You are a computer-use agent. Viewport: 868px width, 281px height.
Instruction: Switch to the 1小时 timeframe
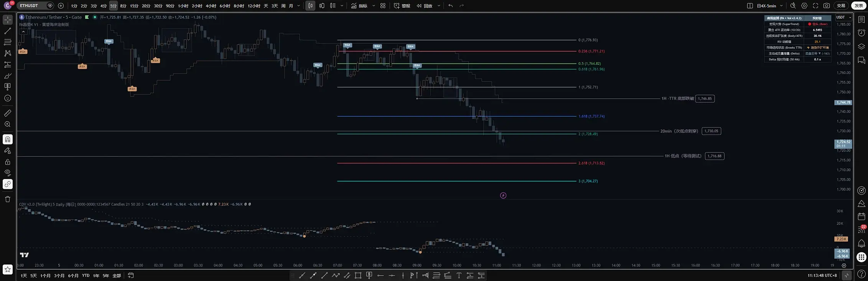183,6
